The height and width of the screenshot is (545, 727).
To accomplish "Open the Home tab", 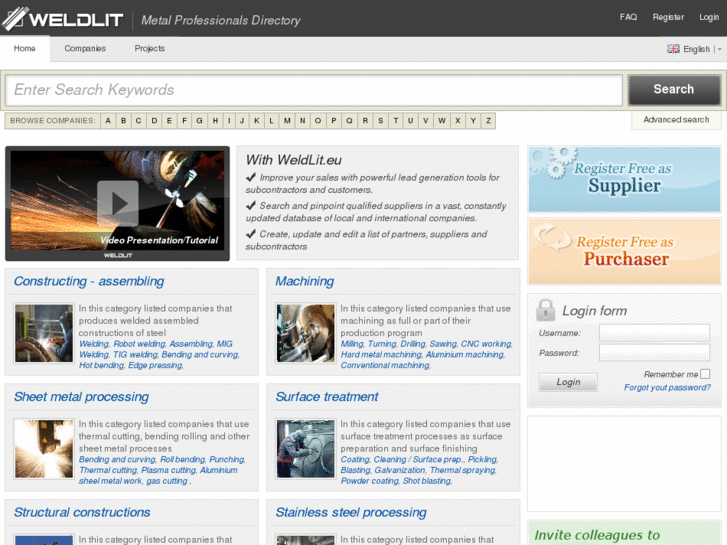I will 25,49.
